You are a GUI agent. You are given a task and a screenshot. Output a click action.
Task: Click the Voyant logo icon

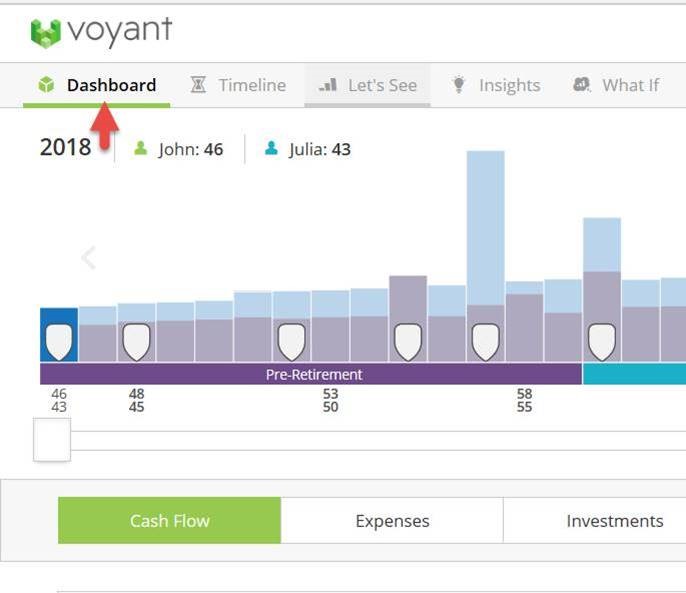[46, 33]
